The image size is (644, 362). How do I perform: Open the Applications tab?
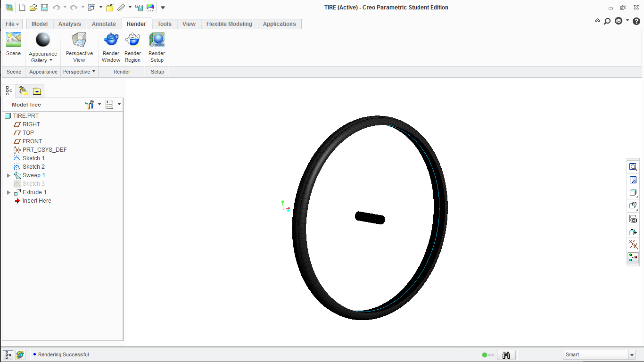point(280,24)
